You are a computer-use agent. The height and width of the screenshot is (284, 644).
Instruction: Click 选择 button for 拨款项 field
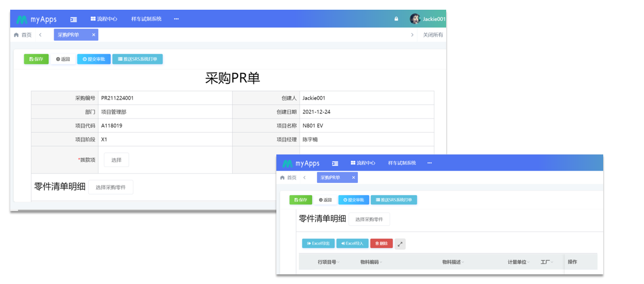(x=116, y=160)
